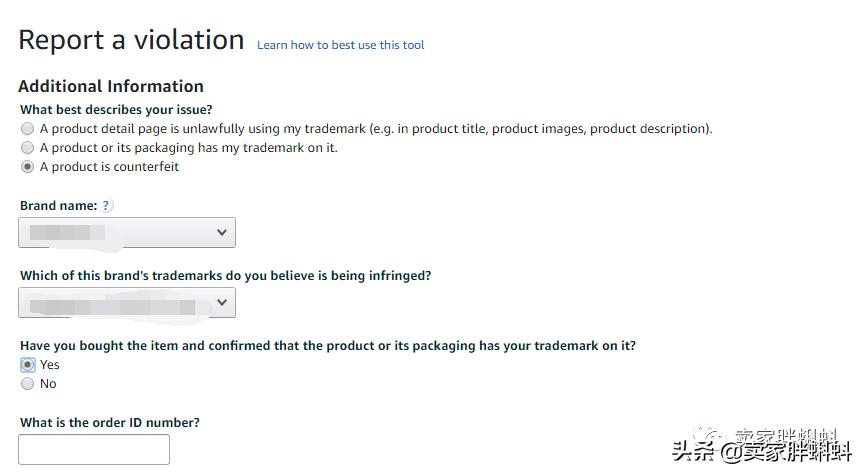The width and height of the screenshot is (866, 476).
Task: Click the 'Which of this brand's trademarks' question
Action: coord(225,275)
